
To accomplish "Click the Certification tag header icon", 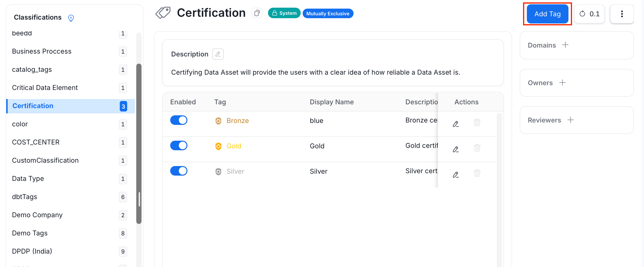I will pyautogui.click(x=163, y=13).
